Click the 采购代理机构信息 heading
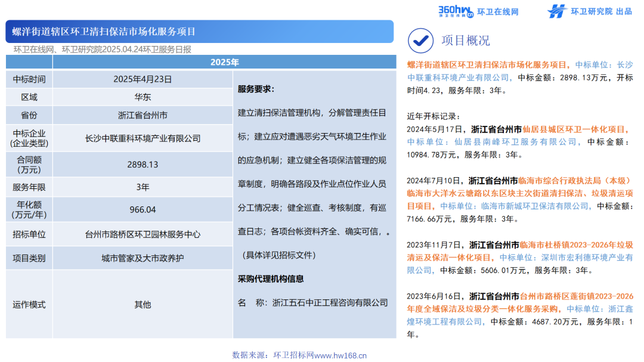The image size is (644, 362). coord(271,279)
